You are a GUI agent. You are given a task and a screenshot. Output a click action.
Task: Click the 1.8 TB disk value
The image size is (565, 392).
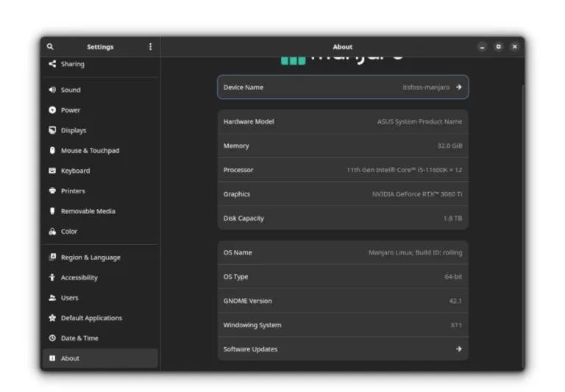point(452,218)
